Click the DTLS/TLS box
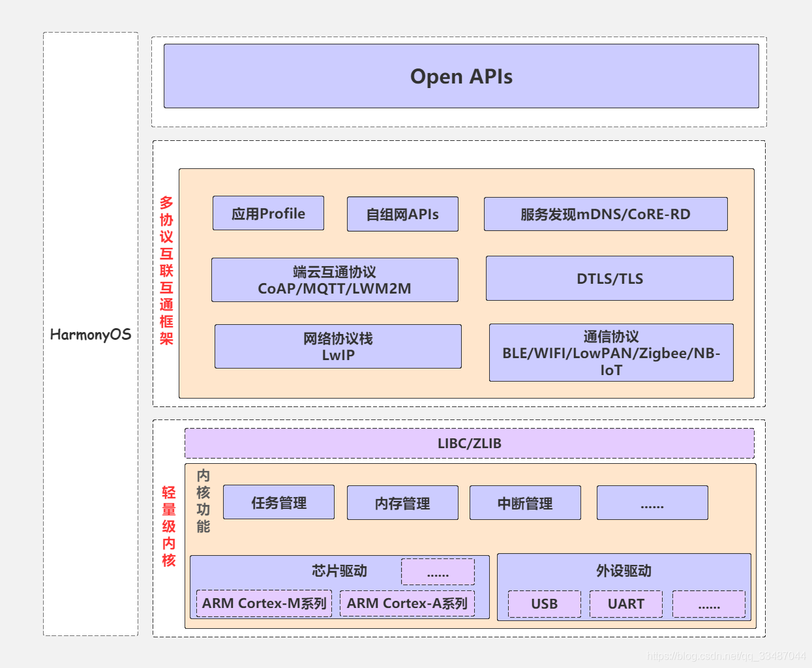 coord(610,279)
